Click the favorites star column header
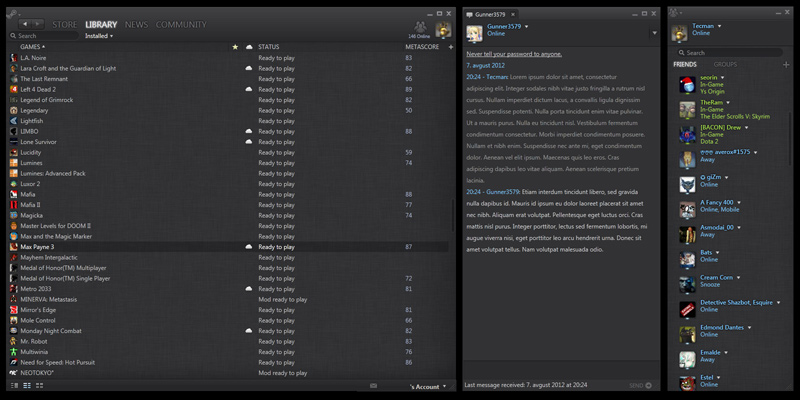800x400 pixels. (235, 47)
